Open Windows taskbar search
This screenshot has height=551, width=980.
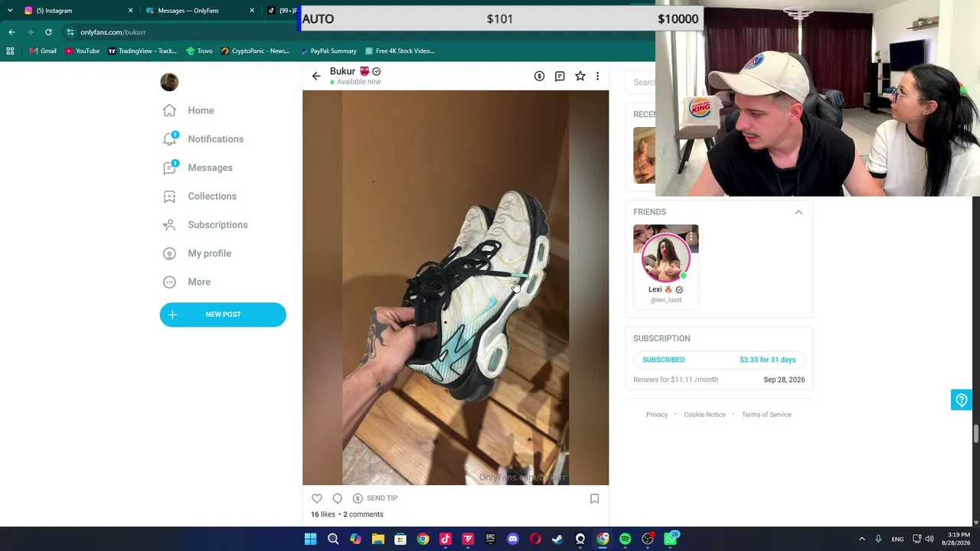pos(333,539)
